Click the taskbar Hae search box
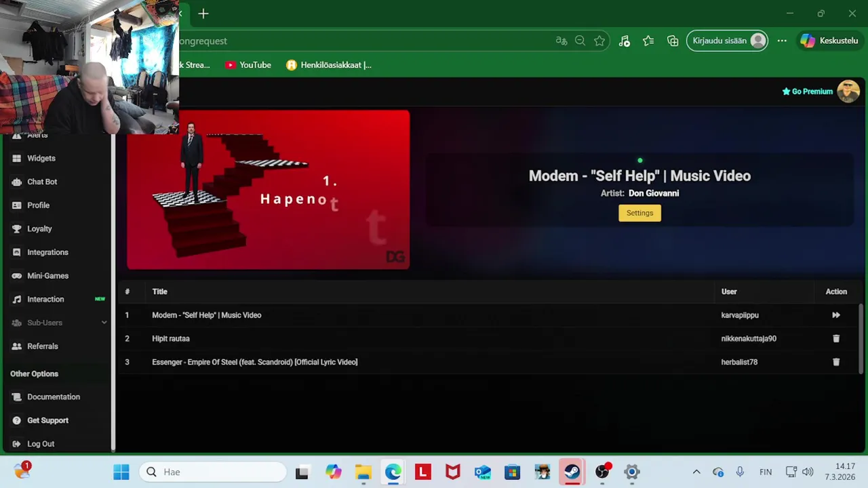 tap(214, 472)
